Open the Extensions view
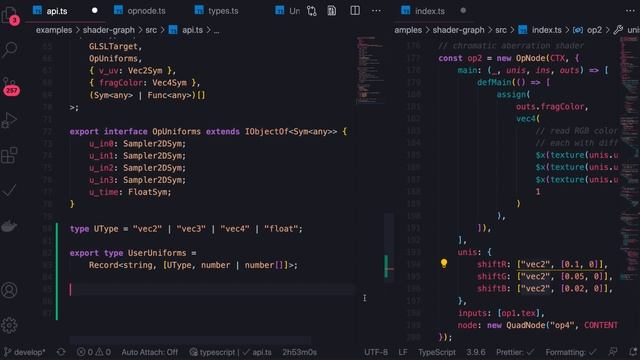 (9, 156)
